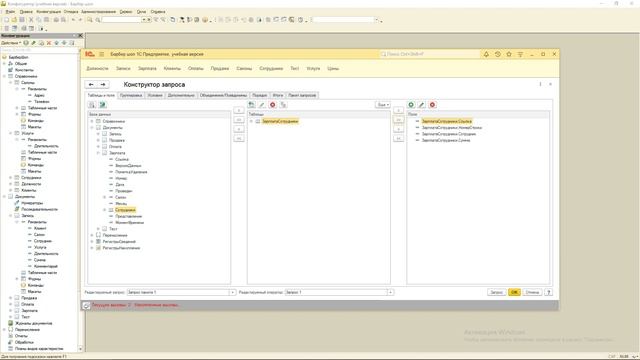This screenshot has height=360, width=640.
Task: Click the first icon above the База данных tree
Action: click(x=92, y=105)
